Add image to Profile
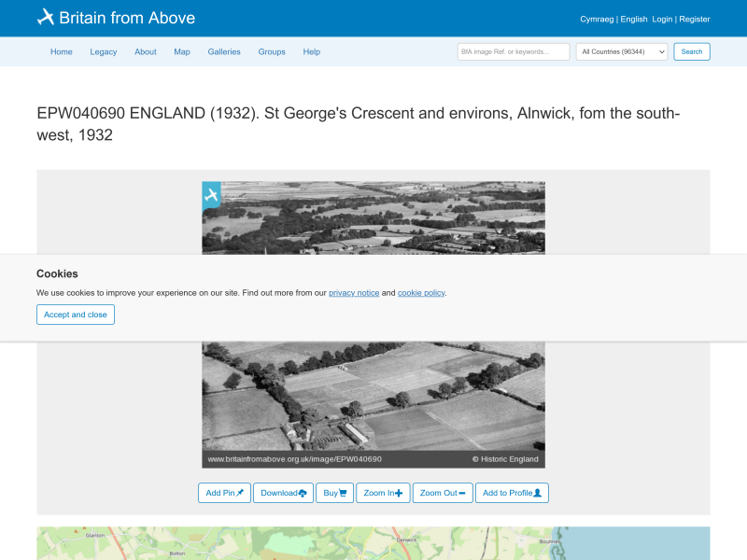Screen dimensions: 747x560 512,493
